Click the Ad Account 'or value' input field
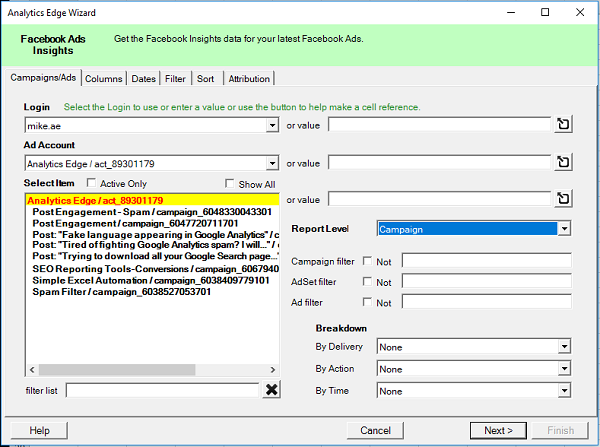Image resolution: width=600 pixels, height=447 pixels. pyautogui.click(x=440, y=163)
